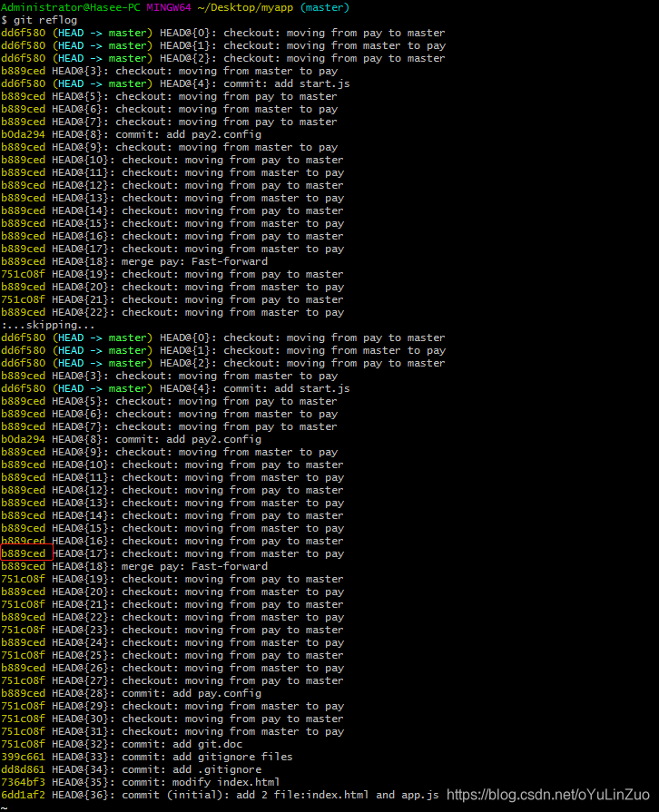The width and height of the screenshot is (659, 812).
Task: Select the 'HEAD@{27}:' reflog label
Action: coord(84,680)
